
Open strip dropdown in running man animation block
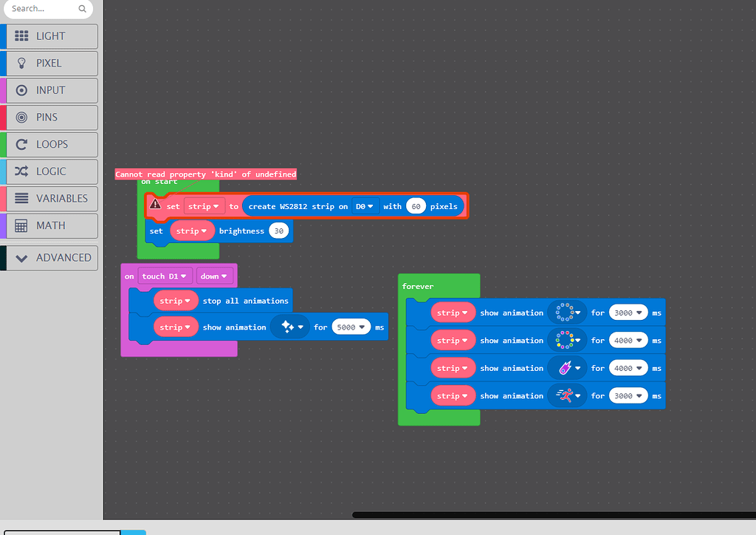[x=453, y=396]
